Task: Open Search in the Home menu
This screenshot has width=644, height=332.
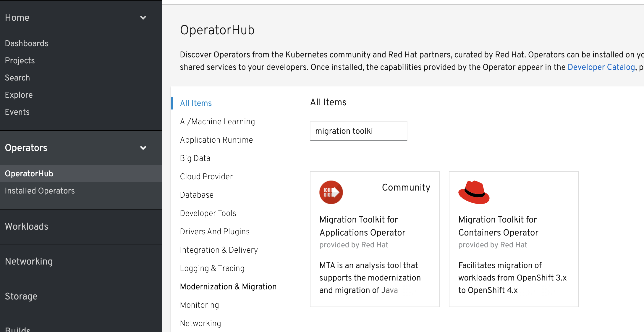Action: click(17, 78)
